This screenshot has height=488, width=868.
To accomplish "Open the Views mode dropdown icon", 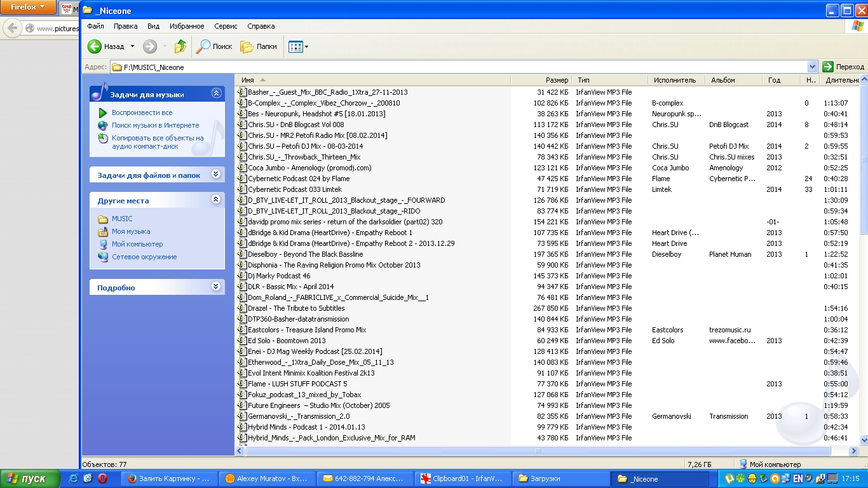I will [x=298, y=46].
